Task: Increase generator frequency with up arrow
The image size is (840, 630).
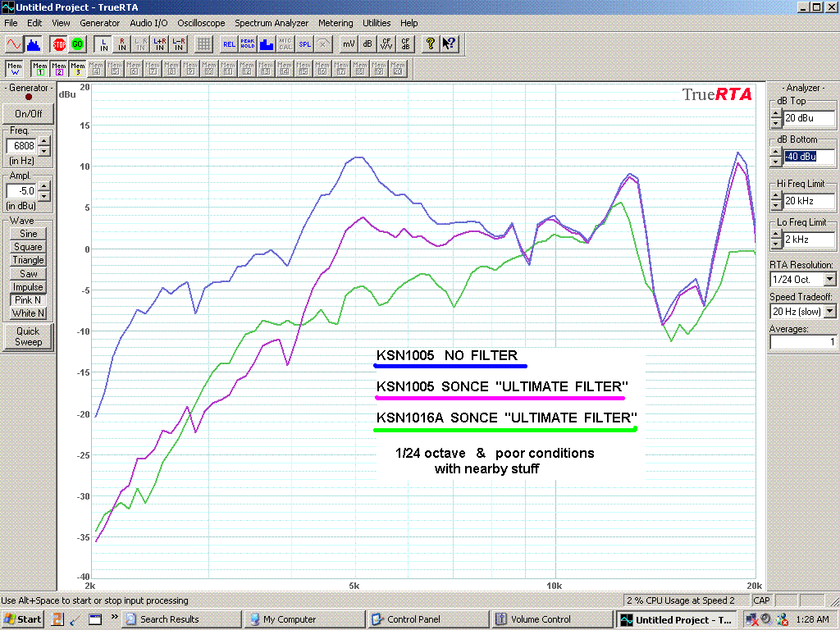Action: 44,141
